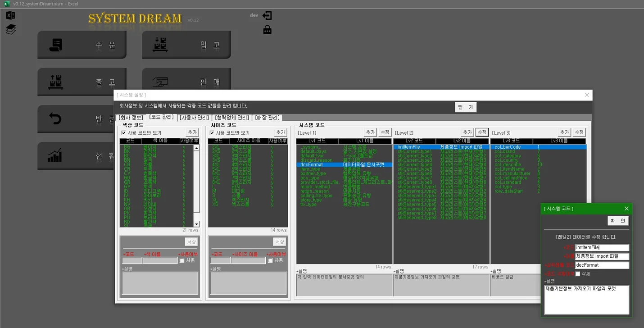The height and width of the screenshot is (328, 644).
Task: Open 출고 via its boxes-out icon
Action: click(55, 82)
